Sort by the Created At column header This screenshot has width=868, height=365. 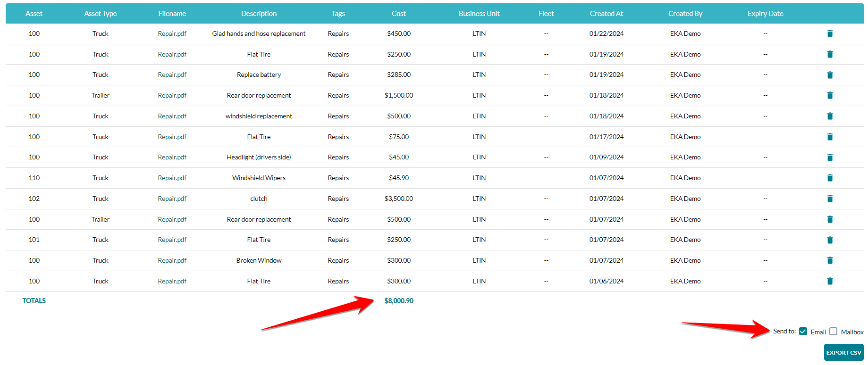[607, 14]
